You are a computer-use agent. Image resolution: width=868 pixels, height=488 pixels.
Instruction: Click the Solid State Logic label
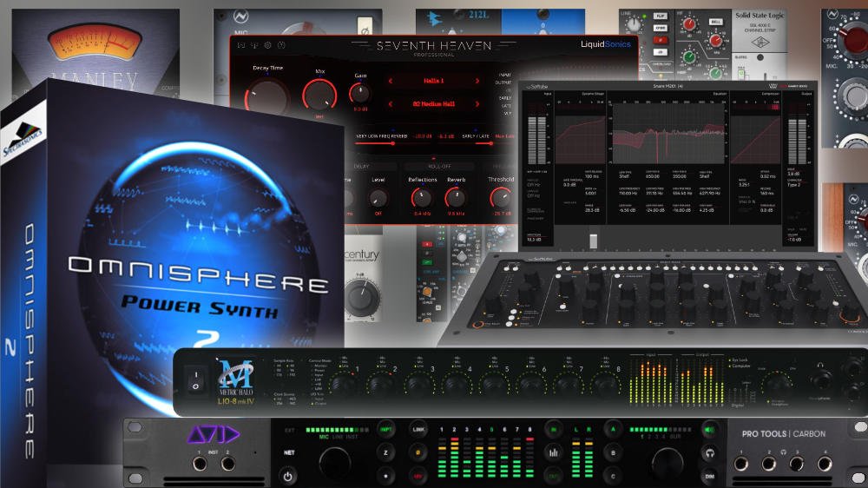(x=759, y=16)
